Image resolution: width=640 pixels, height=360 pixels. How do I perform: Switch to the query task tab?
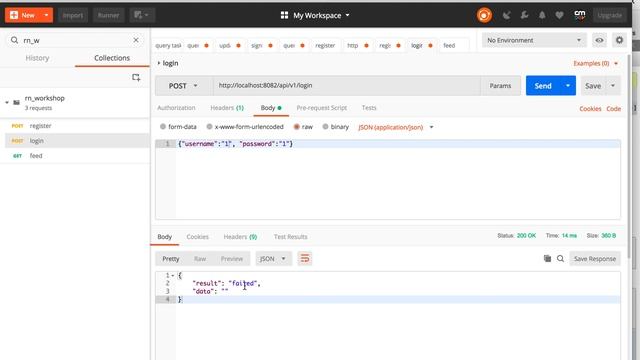168,45
